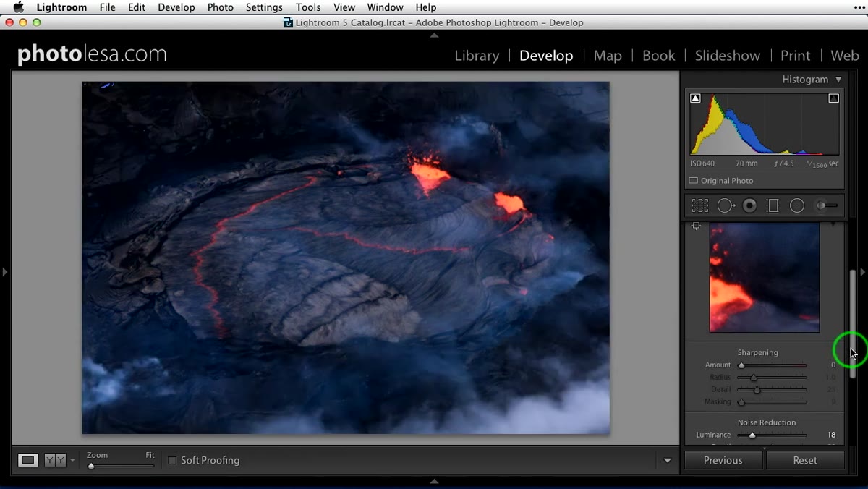This screenshot has height=489, width=868.
Task: Open the Before/After view options dropdown arrow
Action: coord(72,461)
